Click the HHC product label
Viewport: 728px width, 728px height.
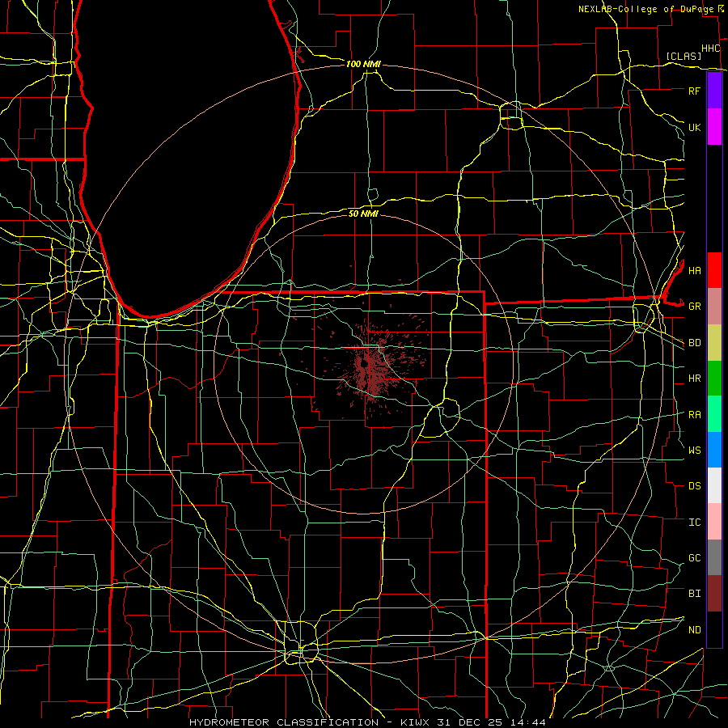click(x=710, y=49)
